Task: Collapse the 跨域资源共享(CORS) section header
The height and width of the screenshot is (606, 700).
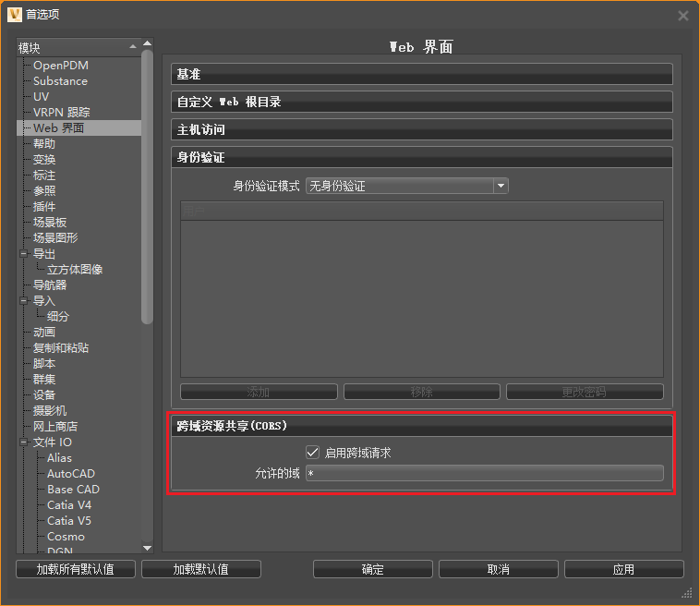Action: (421, 426)
